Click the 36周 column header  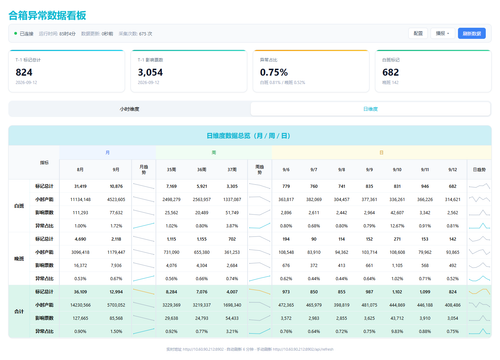click(202, 170)
